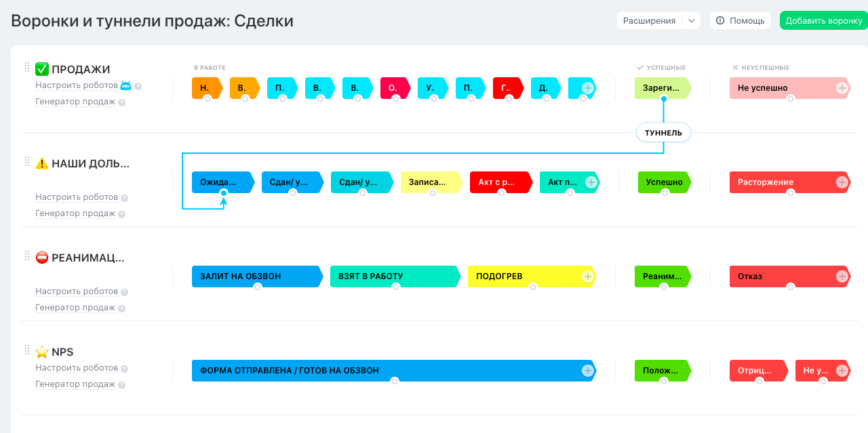Select the yellow Записа... stage
Image resolution: width=868 pixels, height=433 pixels.
tap(432, 182)
